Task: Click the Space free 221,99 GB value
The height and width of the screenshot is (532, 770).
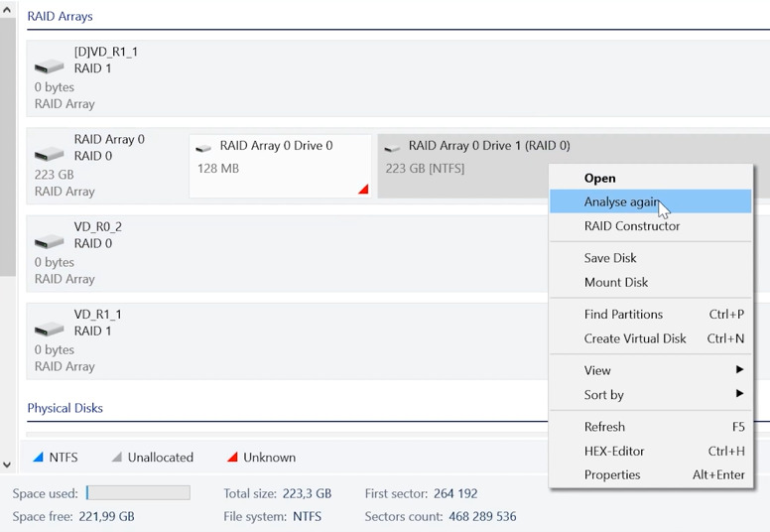Action: tap(106, 516)
